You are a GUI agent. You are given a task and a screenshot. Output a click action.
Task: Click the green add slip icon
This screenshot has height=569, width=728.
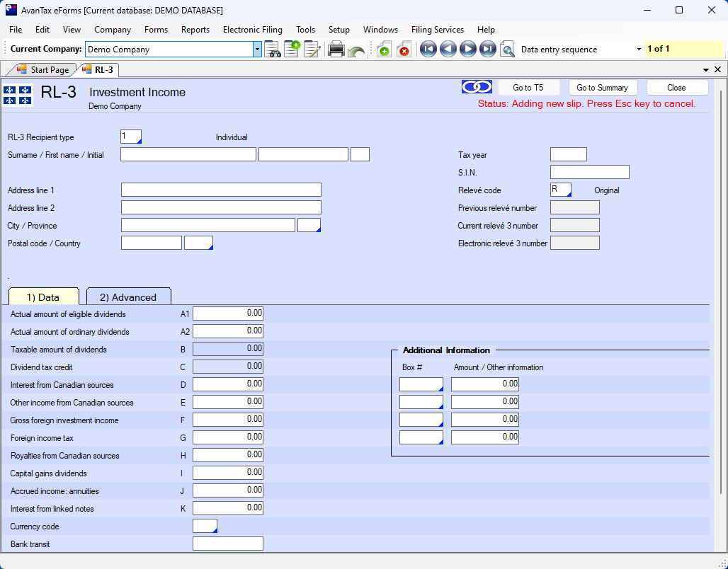click(383, 50)
